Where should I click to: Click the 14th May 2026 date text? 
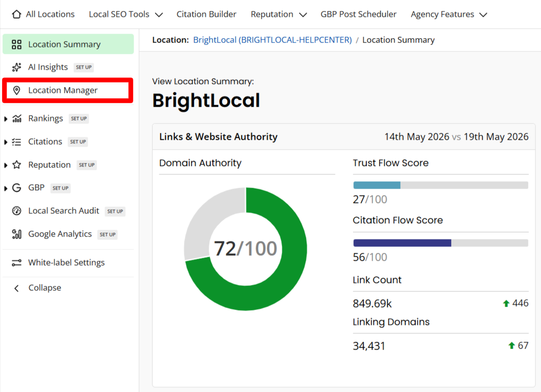(x=417, y=137)
